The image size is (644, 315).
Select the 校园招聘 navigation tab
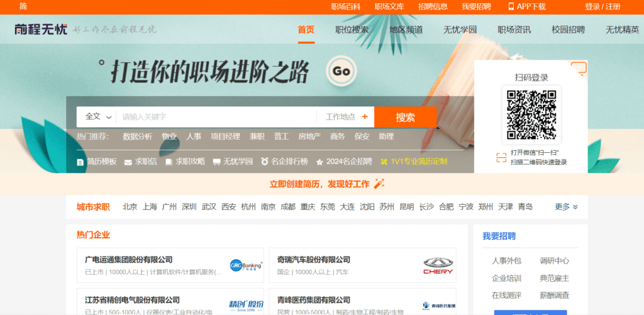(569, 30)
